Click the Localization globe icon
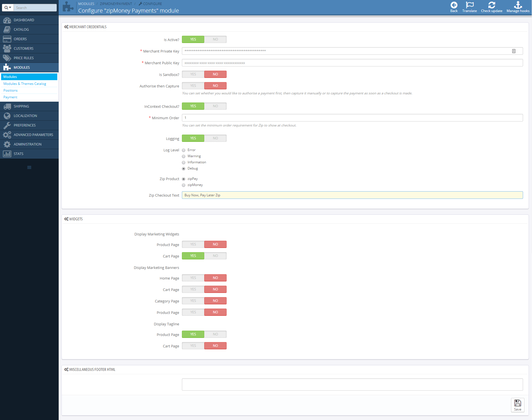 (7, 116)
